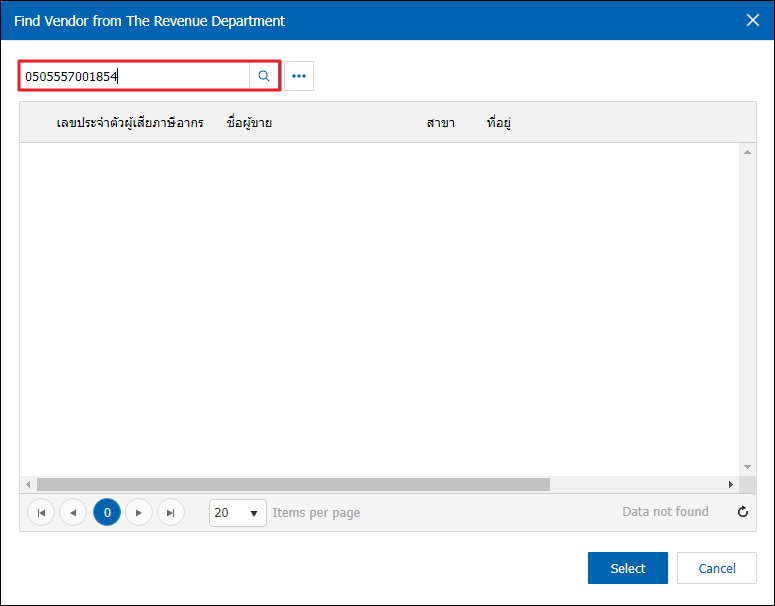Click the vertical scroll down arrow
The width and height of the screenshot is (775, 606).
pyautogui.click(x=747, y=467)
